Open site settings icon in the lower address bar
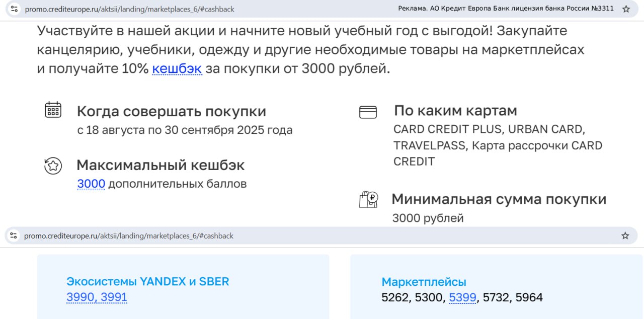This screenshot has height=319, width=644. click(x=14, y=235)
